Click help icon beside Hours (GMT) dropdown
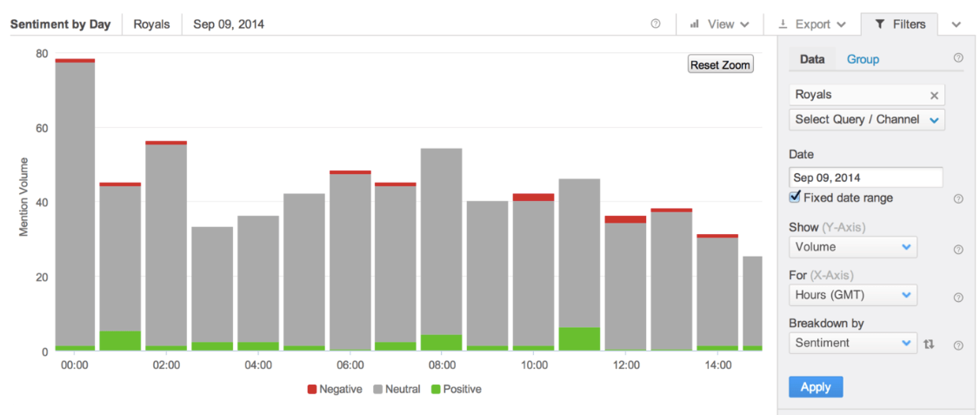 point(958,298)
